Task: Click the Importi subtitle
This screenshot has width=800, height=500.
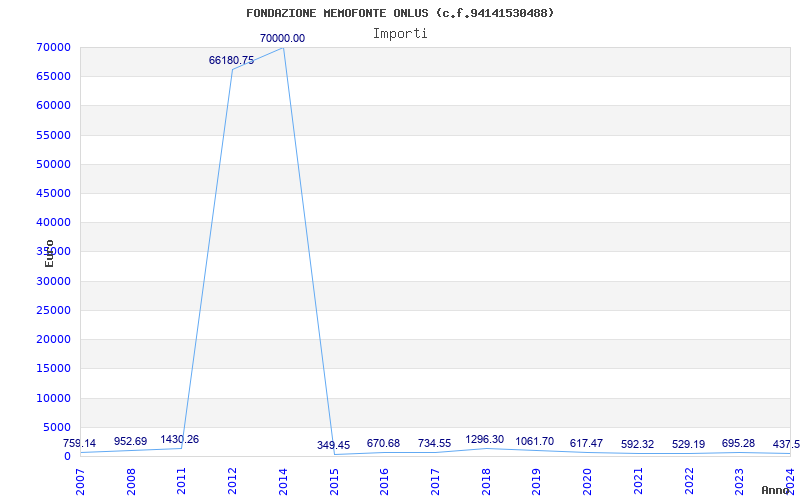Action: pyautogui.click(x=400, y=34)
